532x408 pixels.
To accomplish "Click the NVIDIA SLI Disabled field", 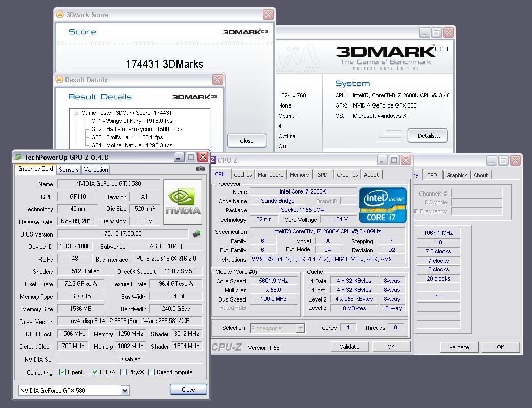I will (x=130, y=359).
